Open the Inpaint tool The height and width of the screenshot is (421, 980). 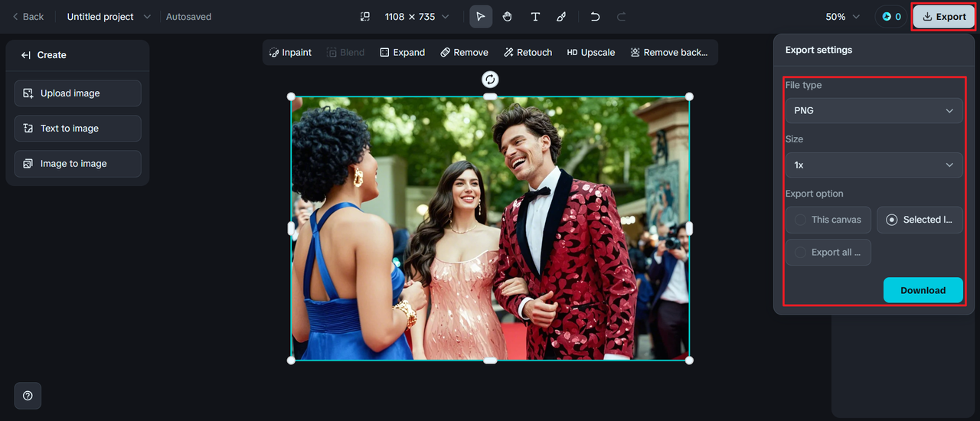click(290, 53)
